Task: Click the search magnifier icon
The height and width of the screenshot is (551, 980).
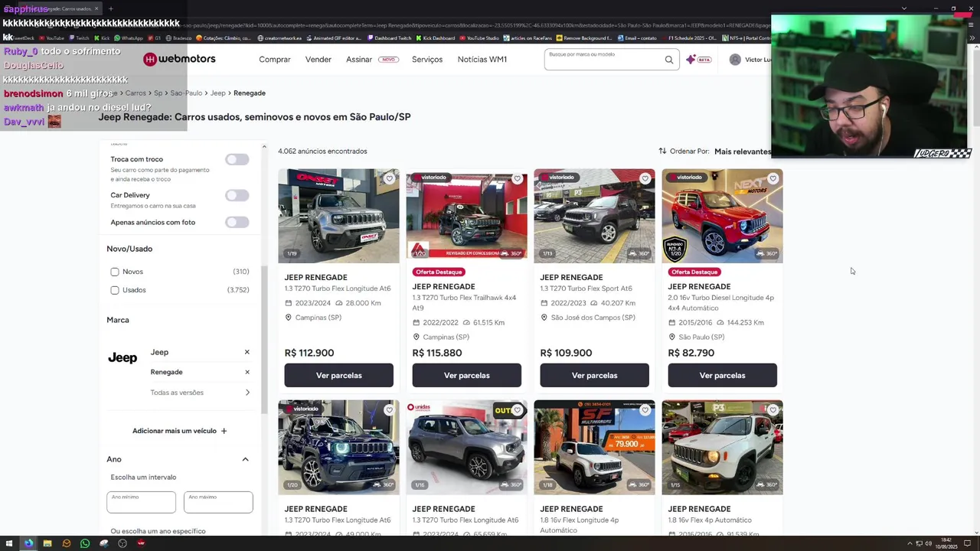Action: pos(669,60)
